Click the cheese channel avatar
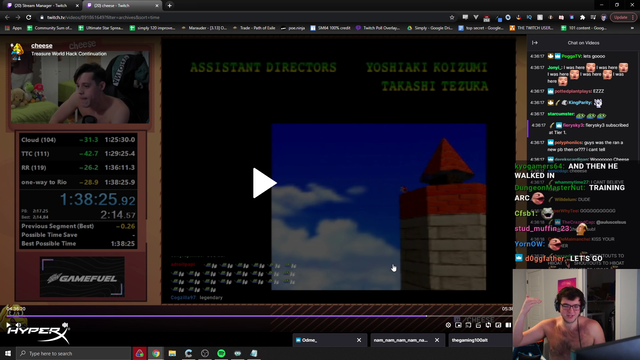 (x=17, y=51)
